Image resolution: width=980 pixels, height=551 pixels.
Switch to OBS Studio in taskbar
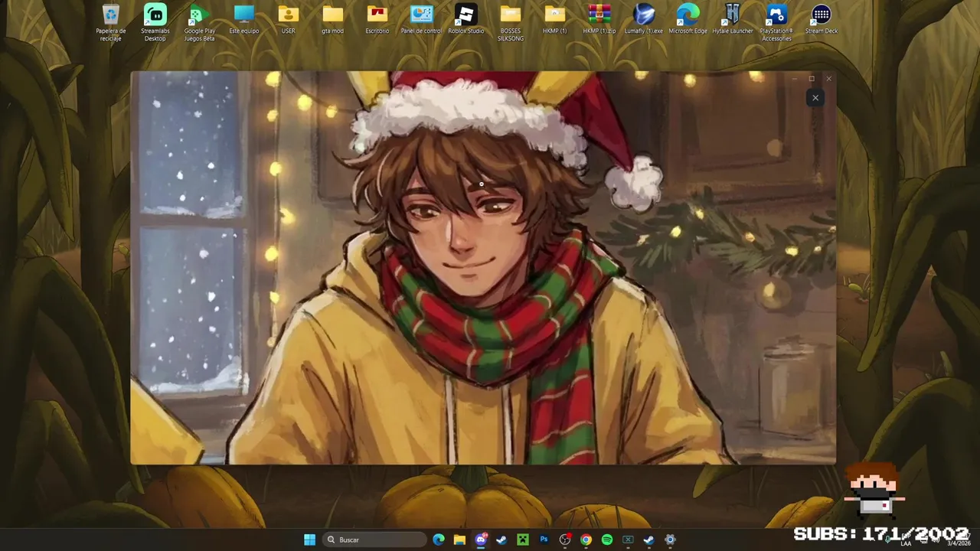(x=565, y=540)
